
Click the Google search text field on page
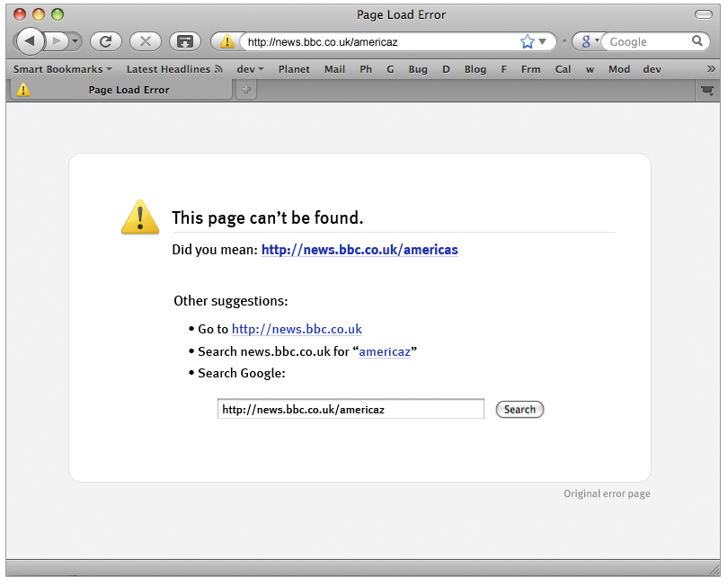click(351, 410)
